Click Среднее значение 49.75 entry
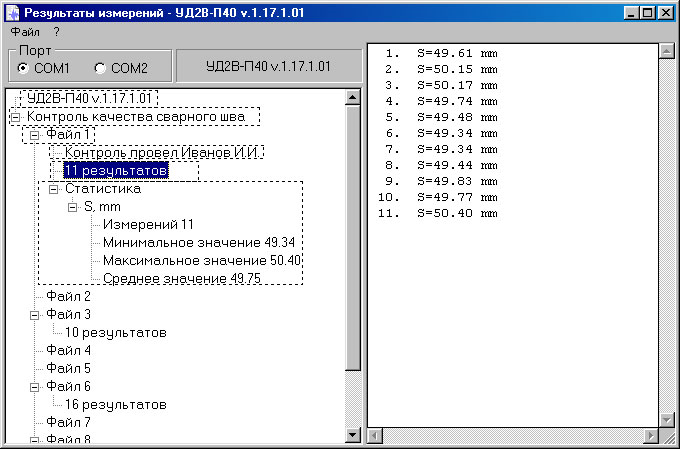Image resolution: width=680 pixels, height=449 pixels. pos(182,278)
